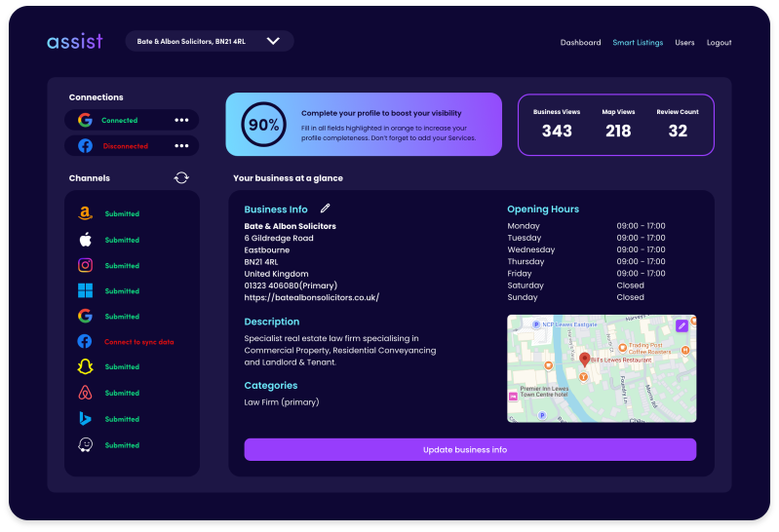Viewport: 779px width, 532px height.
Task: Click Logout in the top navigation
Action: coord(719,43)
